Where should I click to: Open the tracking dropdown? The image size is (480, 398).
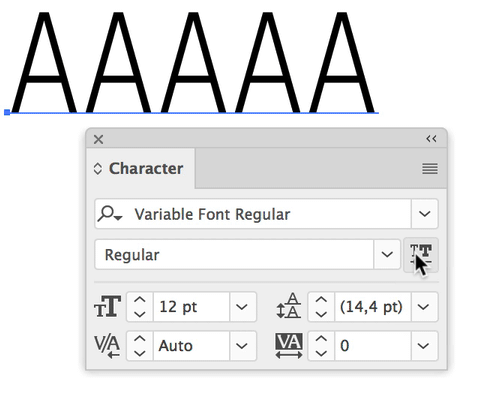pos(424,346)
